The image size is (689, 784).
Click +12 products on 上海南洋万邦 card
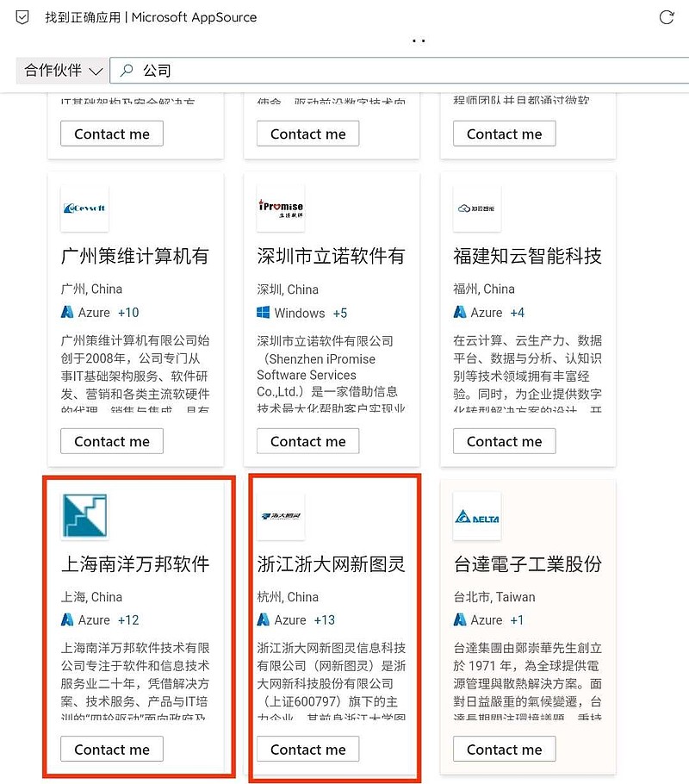(128, 620)
